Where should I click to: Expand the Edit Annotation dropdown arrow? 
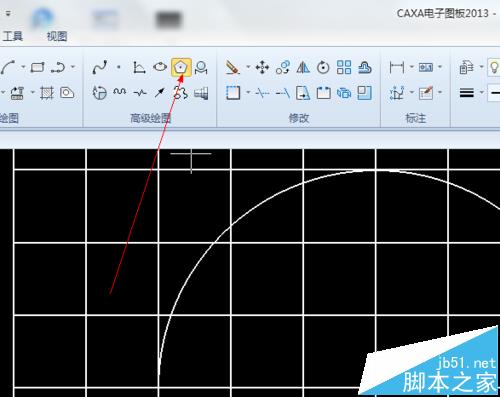pyautogui.click(x=440, y=92)
